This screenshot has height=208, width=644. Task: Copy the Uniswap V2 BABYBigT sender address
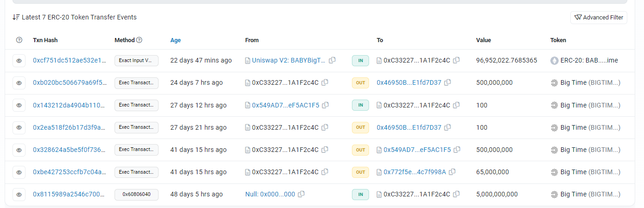pos(332,61)
